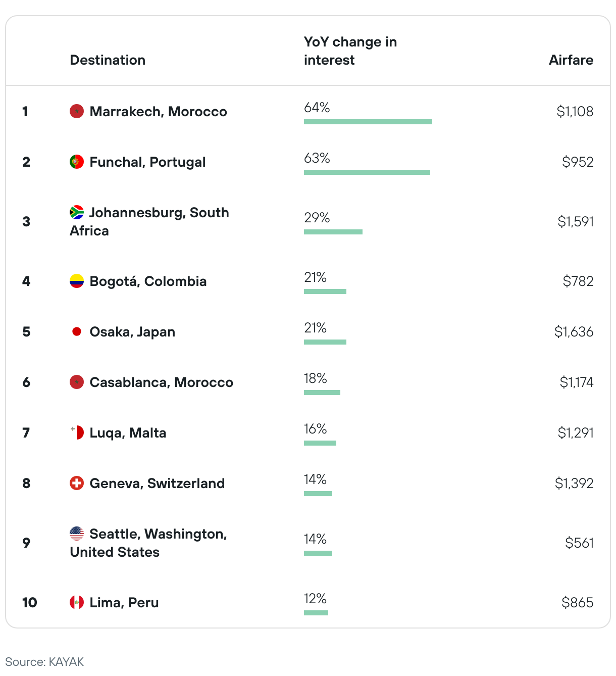
Task: Click the United States flag beside Seattle
Action: click(77, 534)
